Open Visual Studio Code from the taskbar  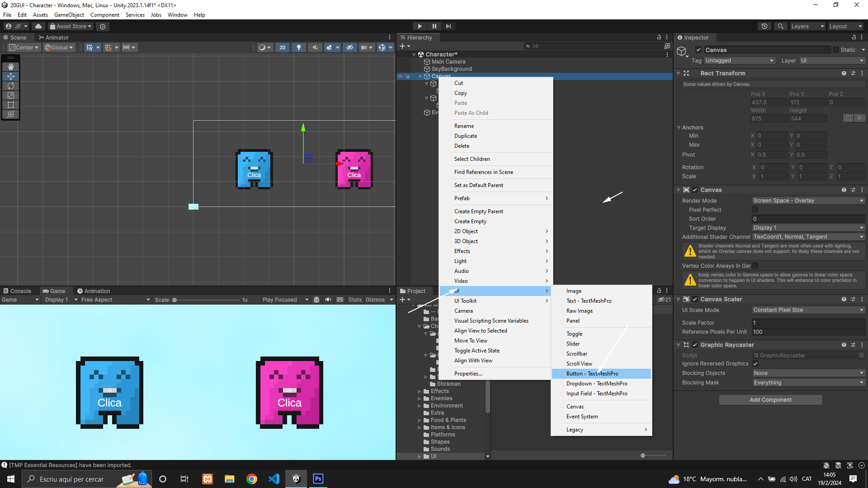click(274, 479)
